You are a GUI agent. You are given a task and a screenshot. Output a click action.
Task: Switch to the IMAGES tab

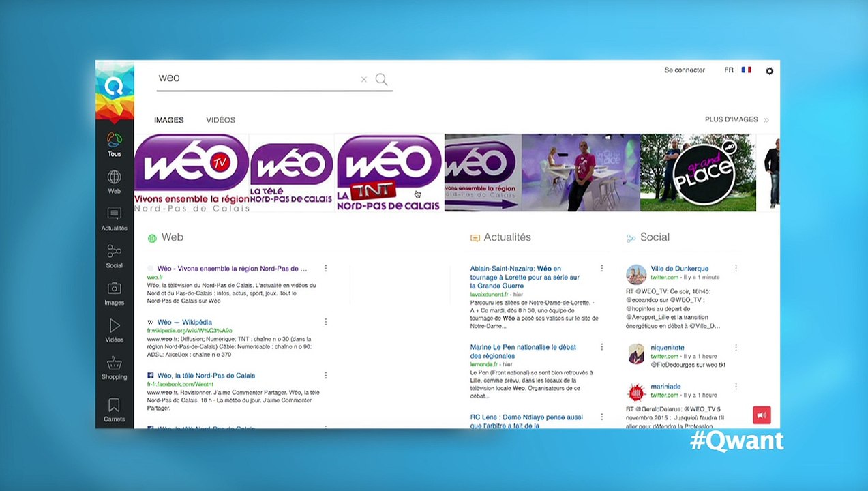169,120
